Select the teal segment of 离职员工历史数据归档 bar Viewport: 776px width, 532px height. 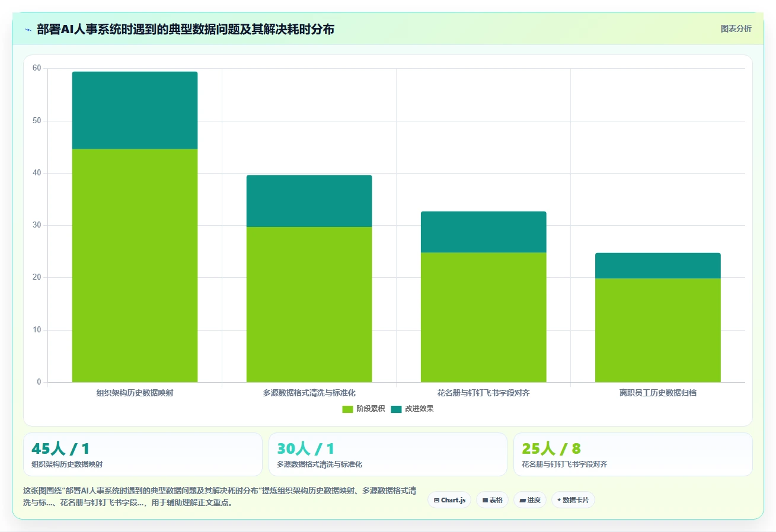click(658, 266)
